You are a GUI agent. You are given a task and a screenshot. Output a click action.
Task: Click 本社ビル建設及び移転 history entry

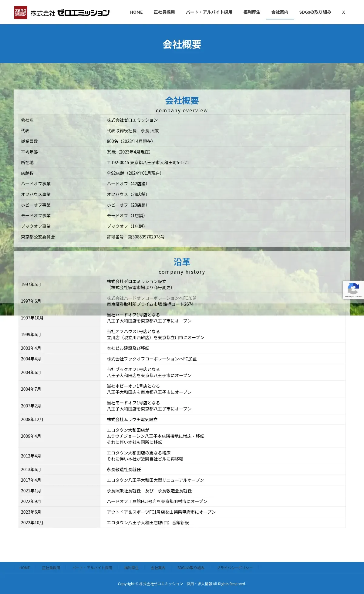click(128, 348)
